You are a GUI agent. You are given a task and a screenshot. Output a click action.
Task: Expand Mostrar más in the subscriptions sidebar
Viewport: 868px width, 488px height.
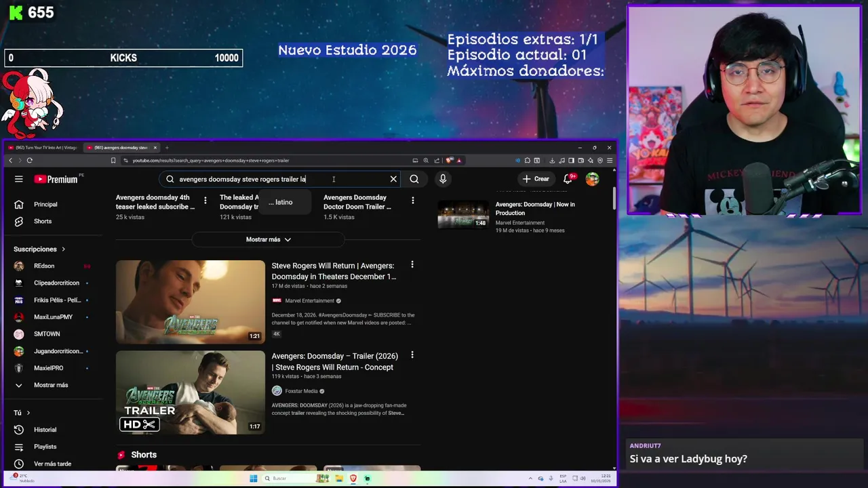[x=51, y=385]
